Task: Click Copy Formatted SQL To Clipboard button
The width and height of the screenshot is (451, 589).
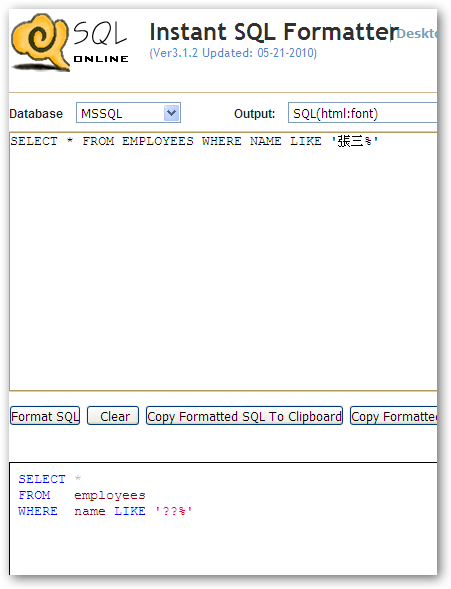Action: tap(244, 416)
